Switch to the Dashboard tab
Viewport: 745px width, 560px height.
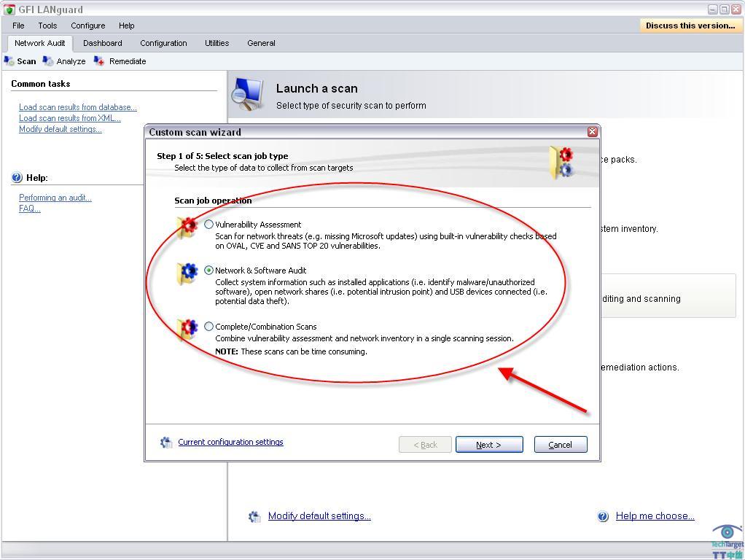point(103,43)
